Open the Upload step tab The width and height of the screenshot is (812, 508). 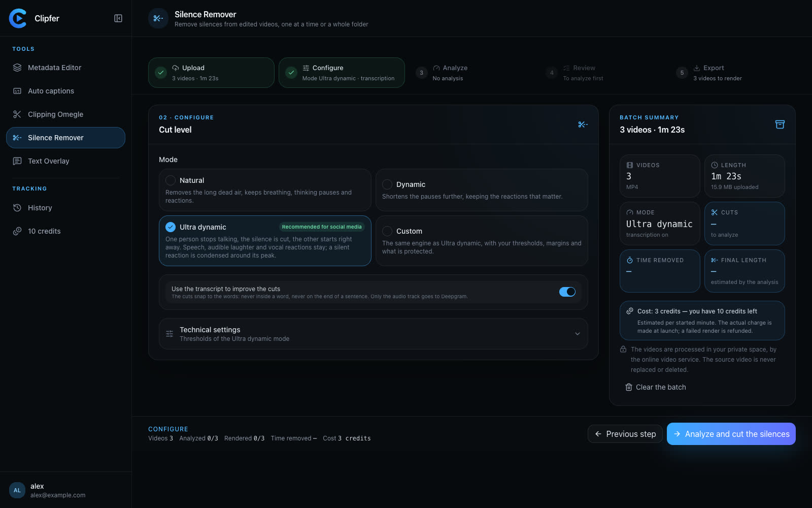pyautogui.click(x=211, y=73)
